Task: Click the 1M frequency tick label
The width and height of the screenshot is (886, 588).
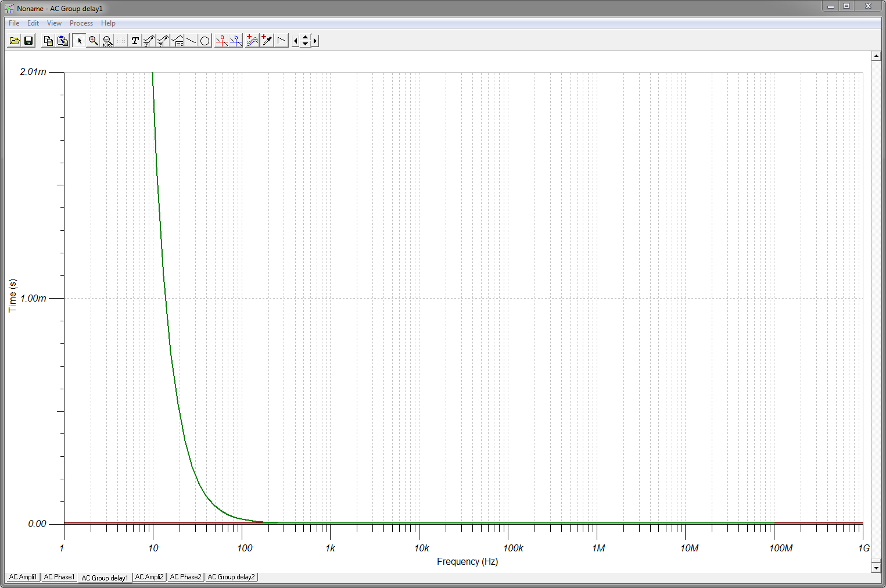Action: [598, 548]
